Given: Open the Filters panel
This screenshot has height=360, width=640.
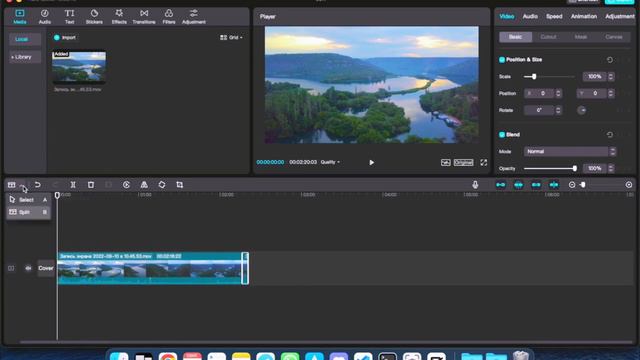Looking at the screenshot, I should click(x=169, y=17).
